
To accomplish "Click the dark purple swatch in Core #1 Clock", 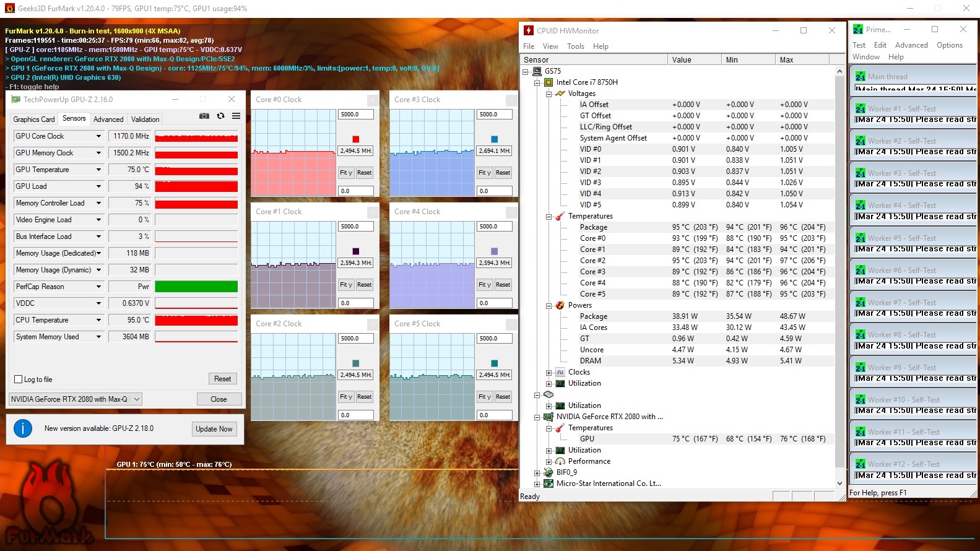I will 356,251.
